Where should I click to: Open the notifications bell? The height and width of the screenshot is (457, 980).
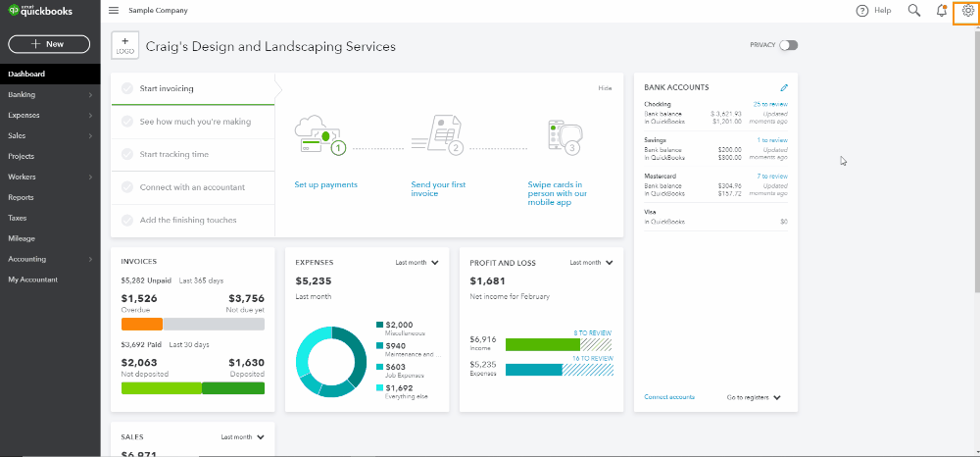pos(941,11)
